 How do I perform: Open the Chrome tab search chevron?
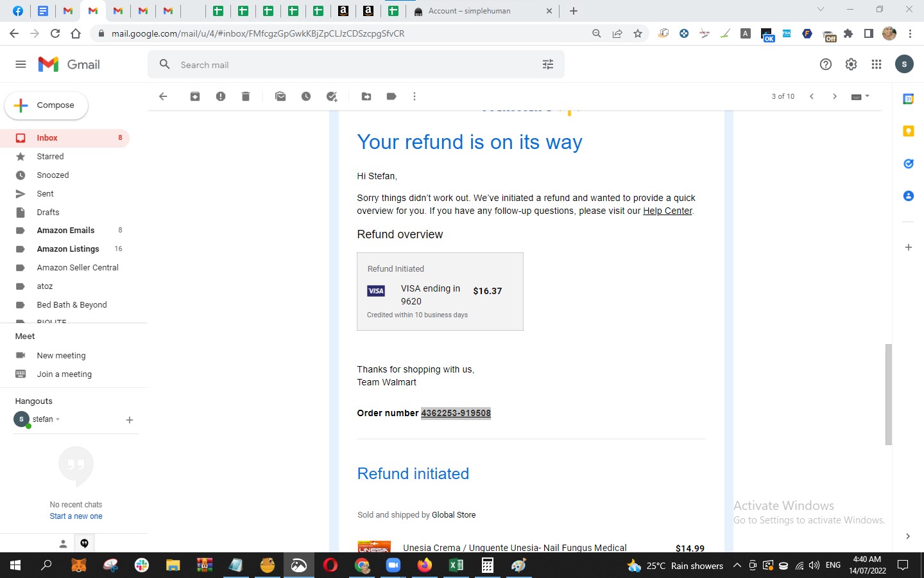pos(820,10)
